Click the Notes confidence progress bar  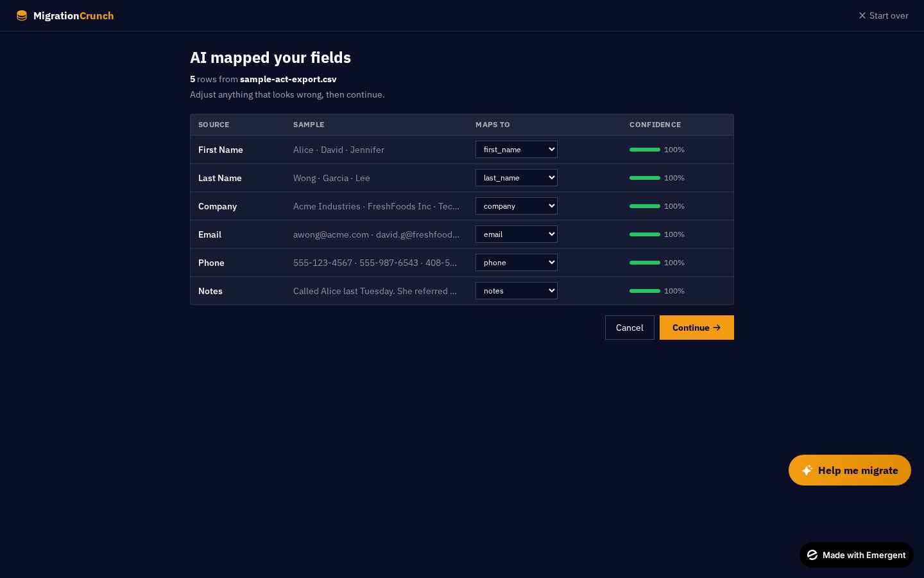(645, 291)
